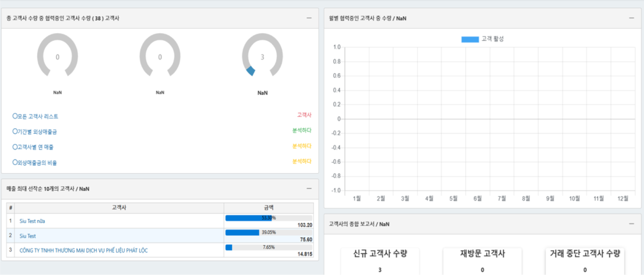Open the 외상매출금의 비율 link
The height and width of the screenshot is (275, 644).
coord(35,163)
